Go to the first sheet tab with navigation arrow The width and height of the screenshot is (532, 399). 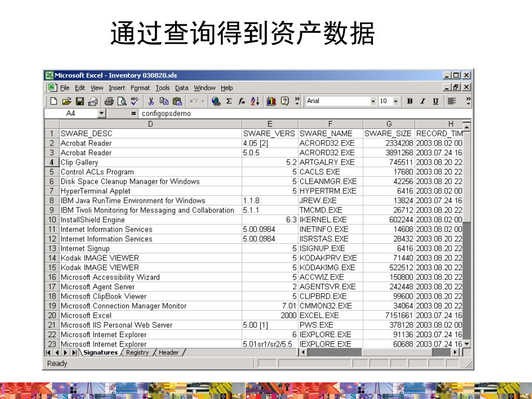pyautogui.click(x=48, y=353)
